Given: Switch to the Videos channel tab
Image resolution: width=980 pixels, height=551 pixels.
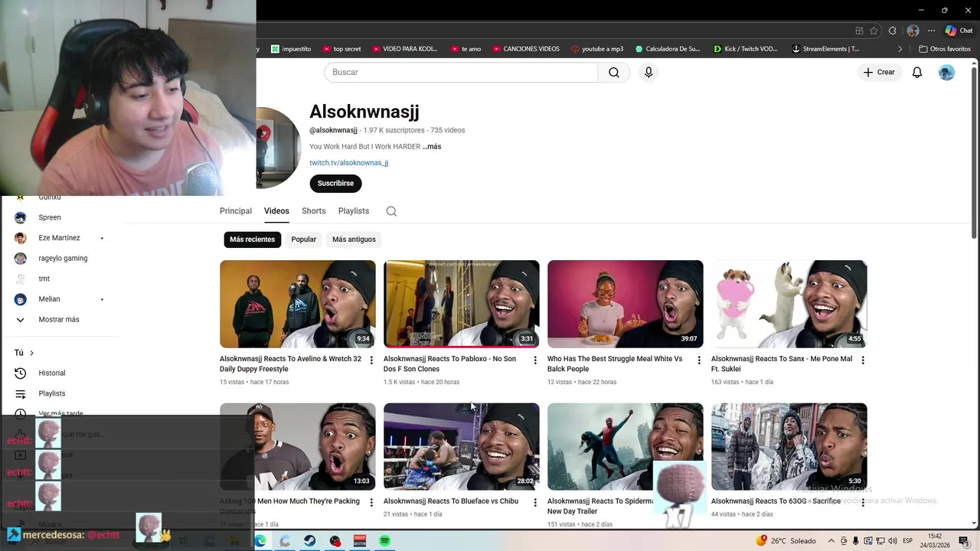Looking at the screenshot, I should pyautogui.click(x=276, y=211).
